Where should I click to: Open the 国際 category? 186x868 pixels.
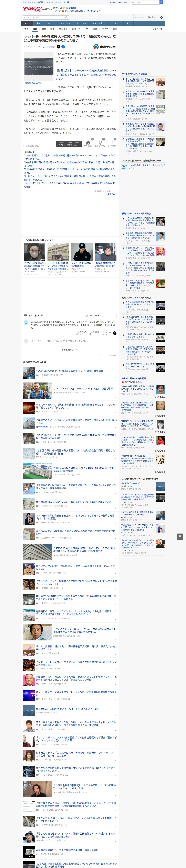pyautogui.click(x=44, y=29)
